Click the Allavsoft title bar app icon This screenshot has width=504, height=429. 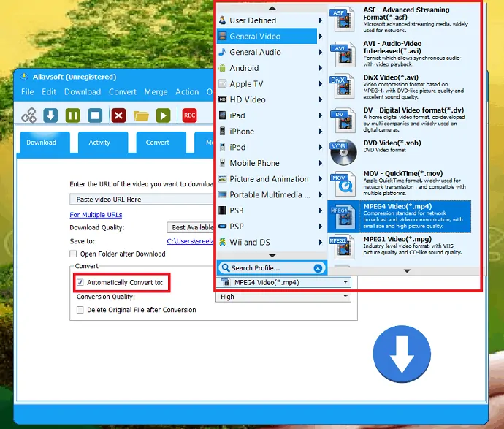point(24,77)
